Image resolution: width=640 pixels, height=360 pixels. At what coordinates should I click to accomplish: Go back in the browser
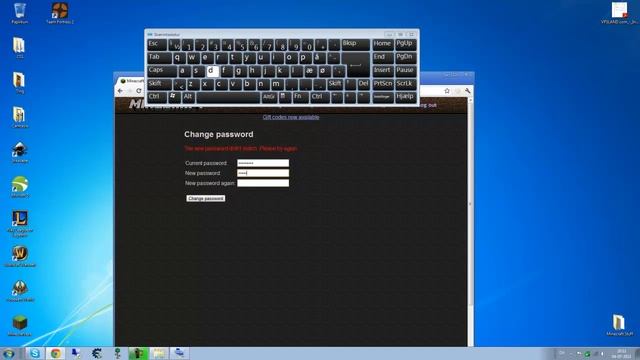click(x=120, y=91)
